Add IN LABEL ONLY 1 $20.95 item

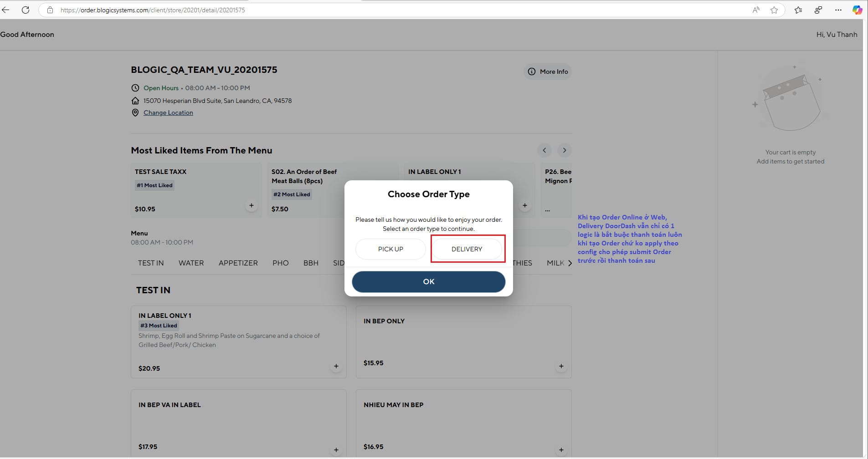coord(336,366)
